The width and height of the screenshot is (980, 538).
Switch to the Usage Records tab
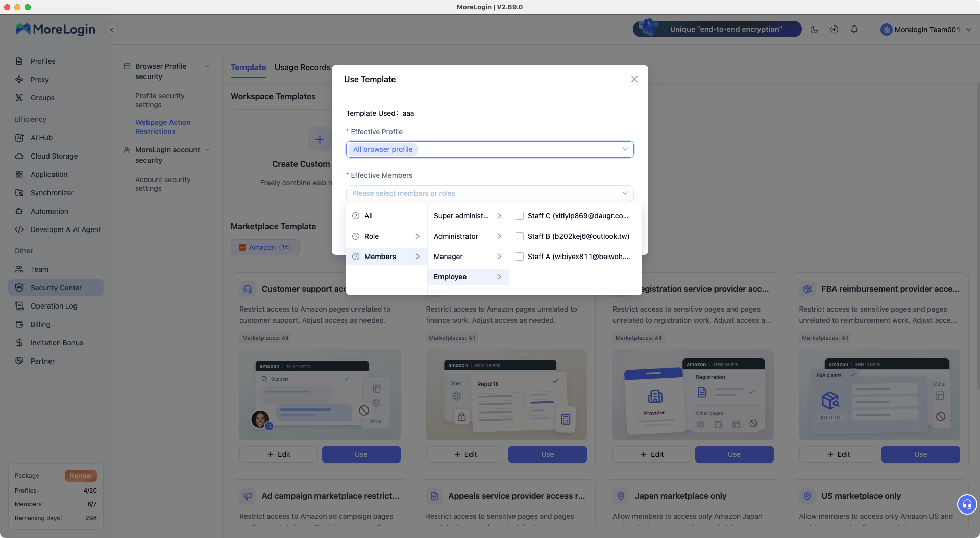pos(303,67)
